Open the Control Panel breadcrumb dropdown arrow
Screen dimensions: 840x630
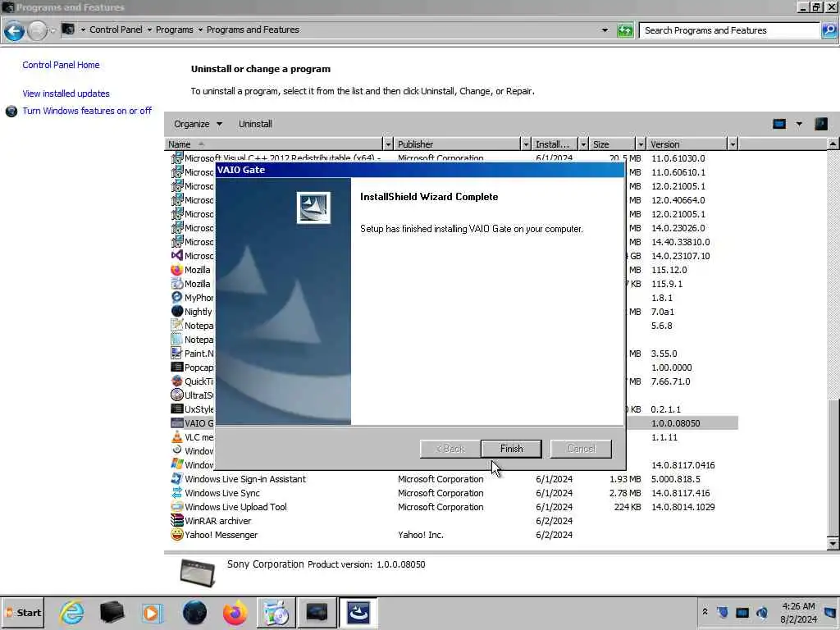149,30
